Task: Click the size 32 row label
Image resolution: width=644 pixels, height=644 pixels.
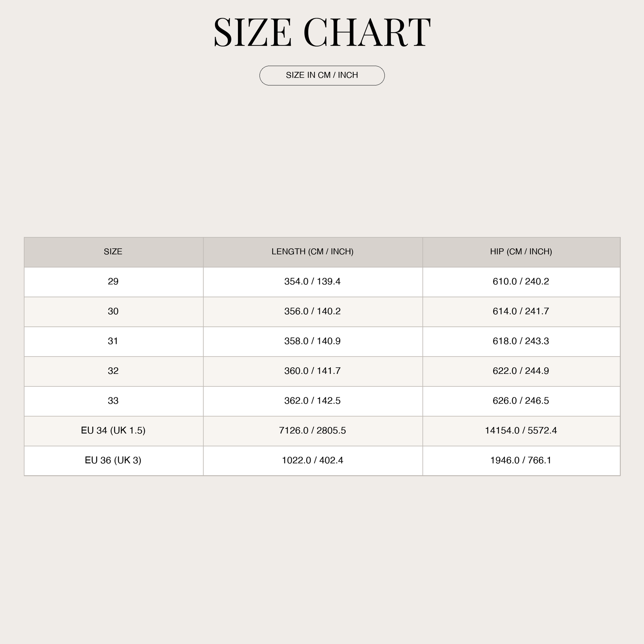Action: tap(113, 371)
